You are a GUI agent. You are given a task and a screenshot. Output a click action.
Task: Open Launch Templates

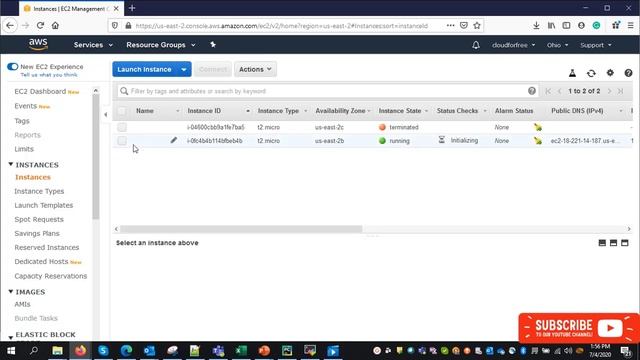[x=44, y=205]
